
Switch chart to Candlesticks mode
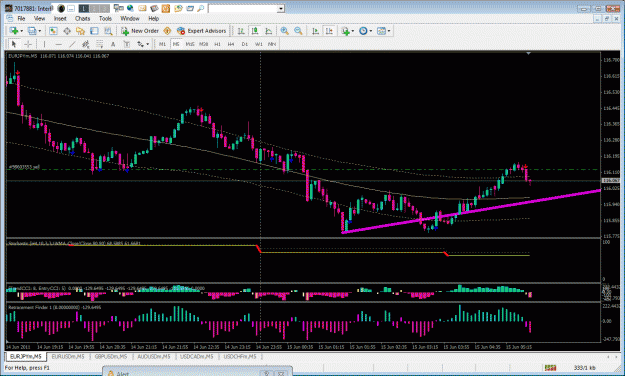pos(255,31)
